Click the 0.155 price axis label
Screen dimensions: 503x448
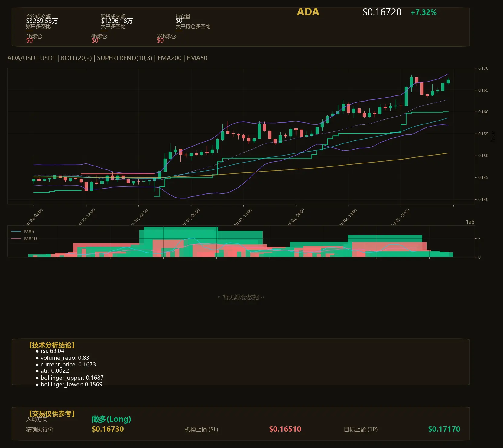[x=483, y=134]
